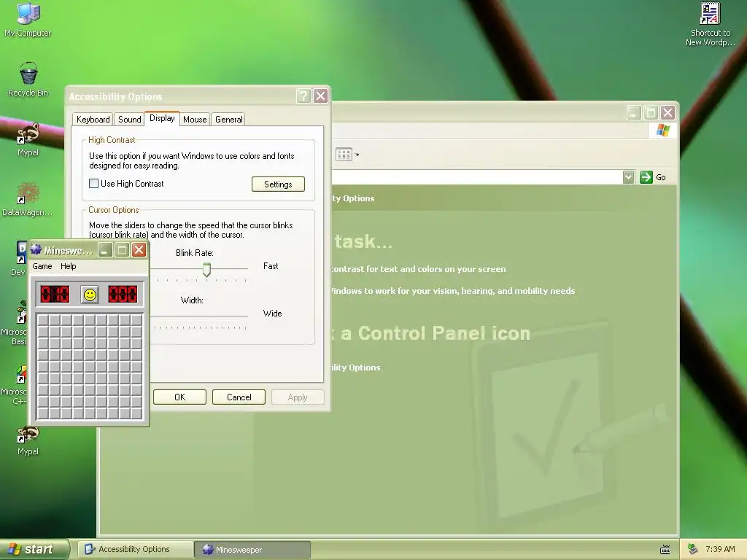Switch to the Sound tab
Screen dimensions: 747x560
(130, 119)
